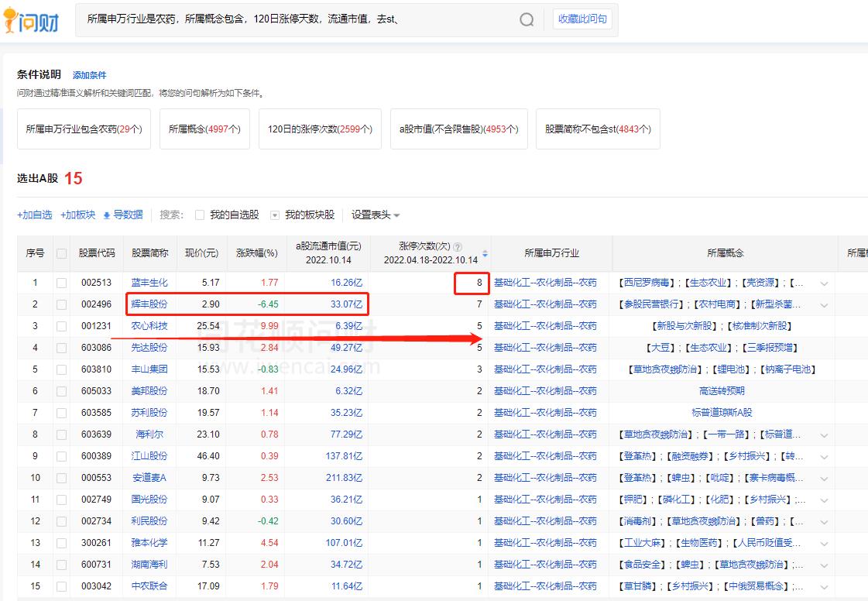Click the 涨跌幅(%) column header

[257, 253]
